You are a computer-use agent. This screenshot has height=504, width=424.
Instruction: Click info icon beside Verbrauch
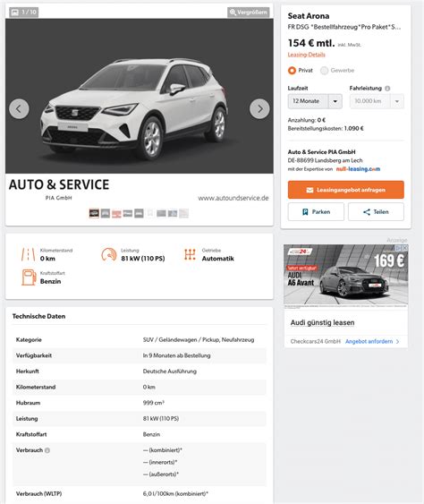pos(47,450)
